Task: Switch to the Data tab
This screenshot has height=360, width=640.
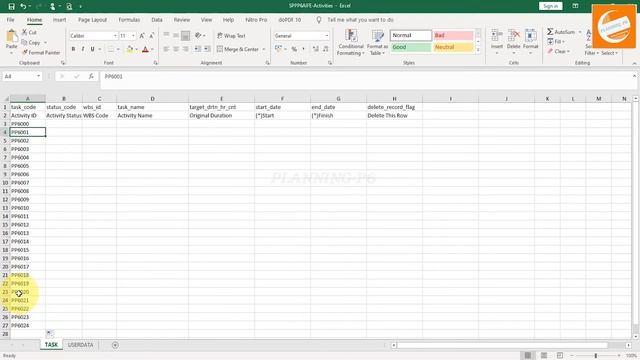Action: pyautogui.click(x=157, y=20)
